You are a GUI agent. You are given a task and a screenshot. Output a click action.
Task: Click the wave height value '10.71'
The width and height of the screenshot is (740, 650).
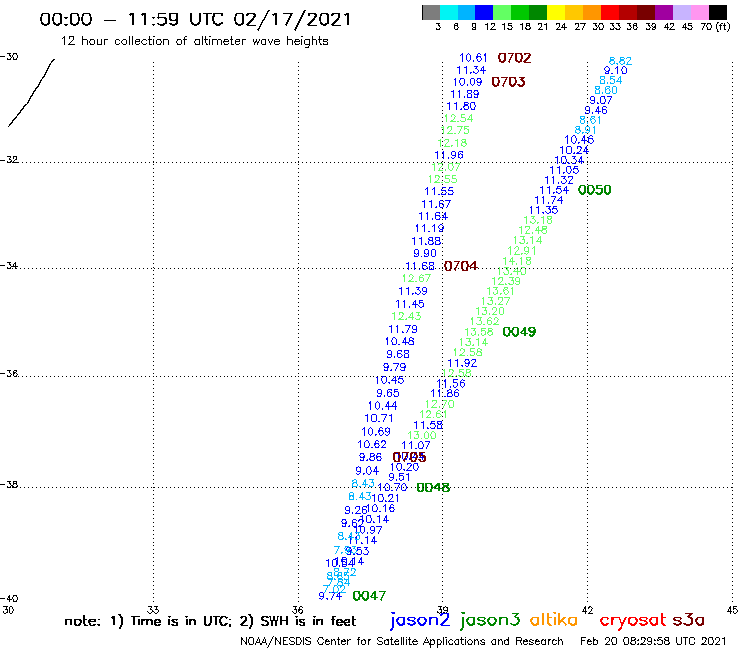click(379, 418)
